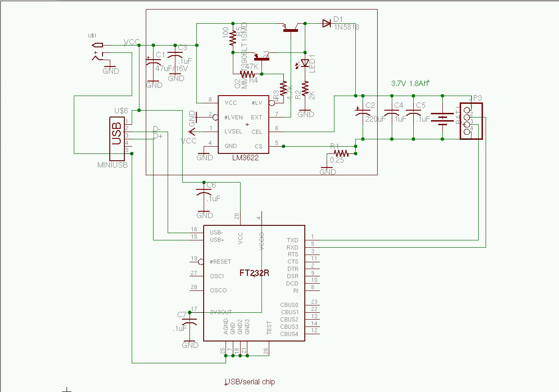This screenshot has width=559, height=392.
Task: Select the VCCIO pin label
Action: [262, 241]
